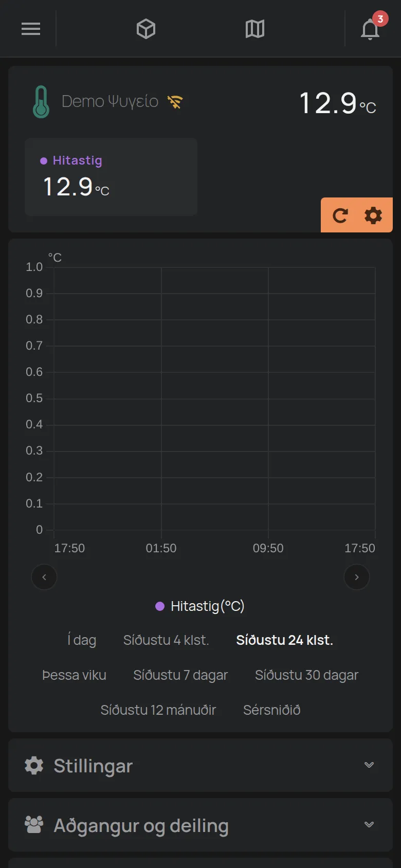Open notifications bell with 3 alerts
The height and width of the screenshot is (868, 401).
[x=370, y=29]
